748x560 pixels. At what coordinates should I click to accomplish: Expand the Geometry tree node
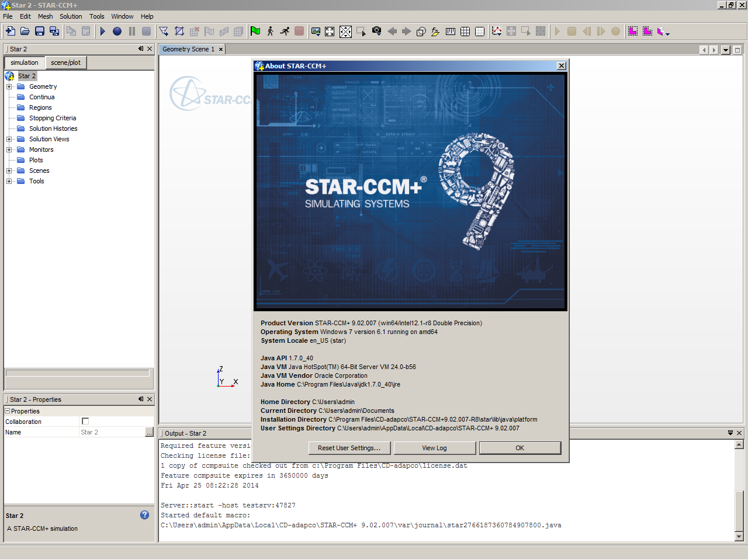click(9, 86)
